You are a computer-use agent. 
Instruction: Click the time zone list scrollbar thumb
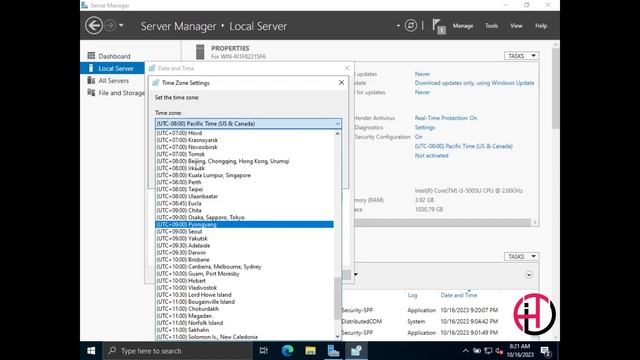coord(338,298)
